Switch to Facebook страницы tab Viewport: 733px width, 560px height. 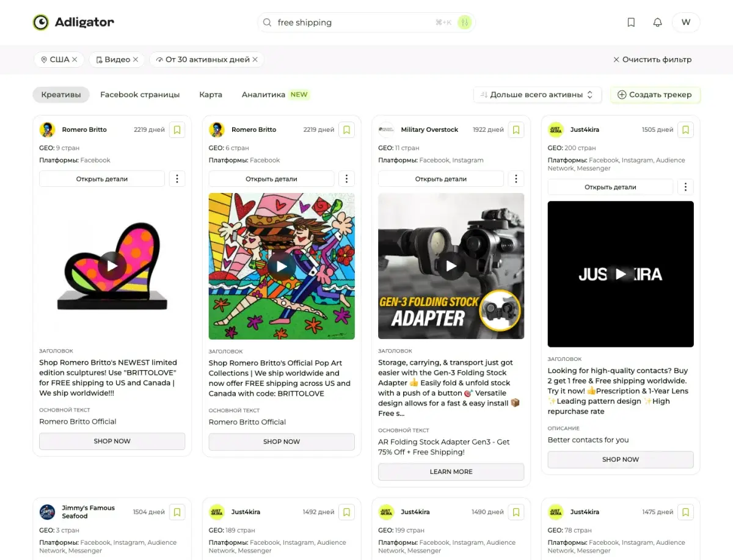pos(140,95)
